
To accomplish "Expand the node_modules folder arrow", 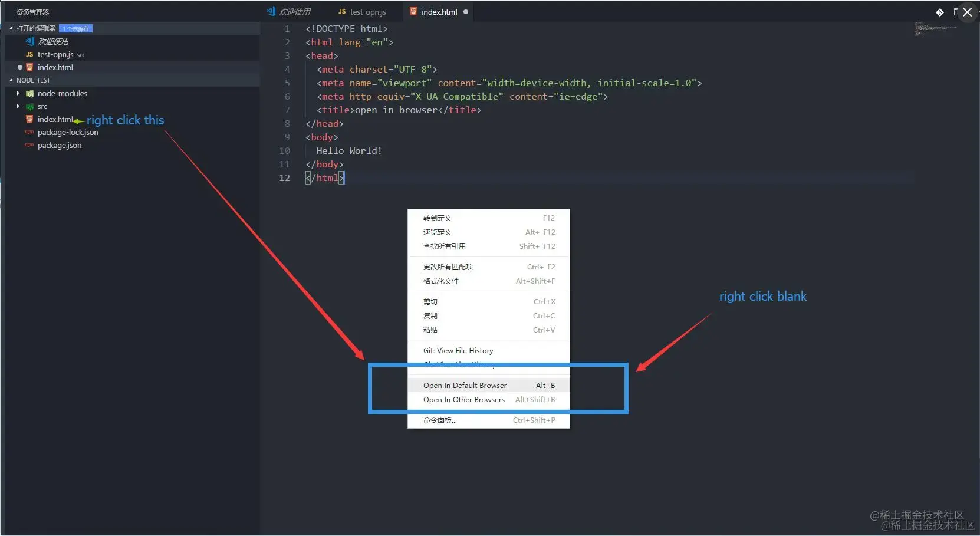I will click(18, 93).
